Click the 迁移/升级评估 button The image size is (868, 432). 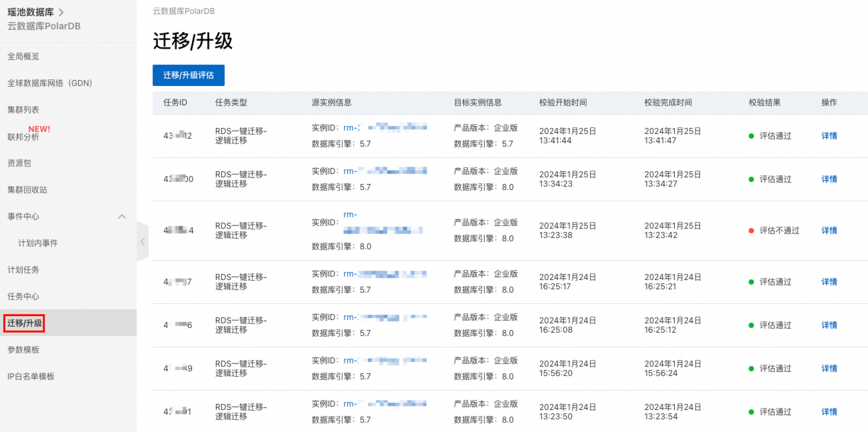point(189,75)
